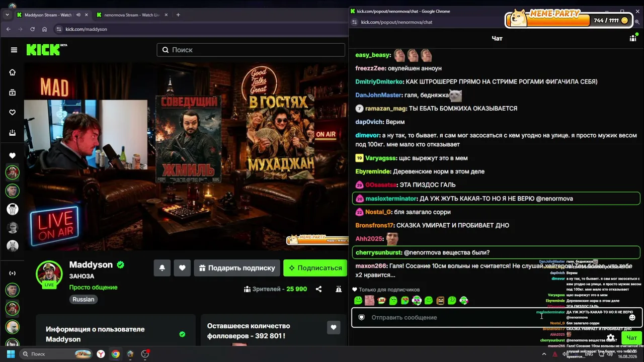Pick the pink face emote
Viewport: 644px width, 362px height.
[x=370, y=301]
